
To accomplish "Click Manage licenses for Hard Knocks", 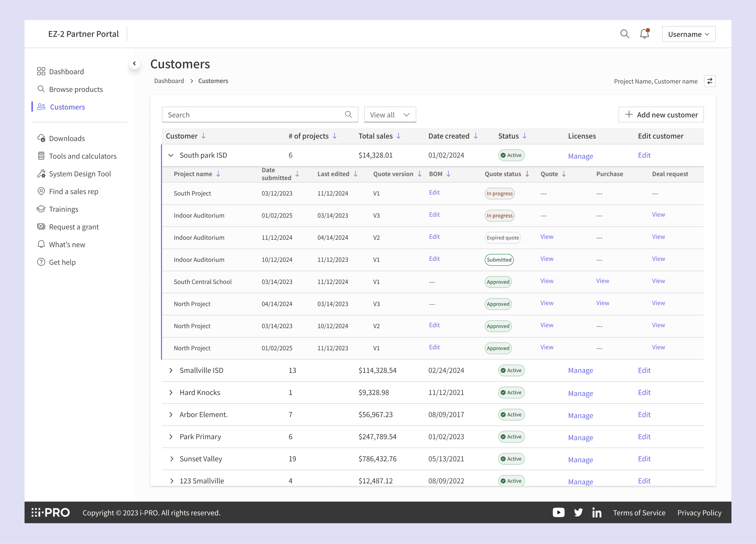I will tap(580, 393).
